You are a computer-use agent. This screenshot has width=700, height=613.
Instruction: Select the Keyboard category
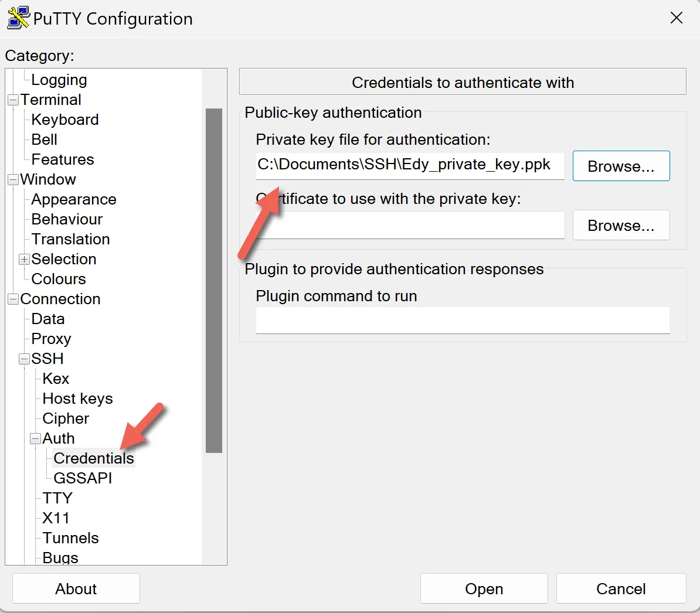click(64, 120)
